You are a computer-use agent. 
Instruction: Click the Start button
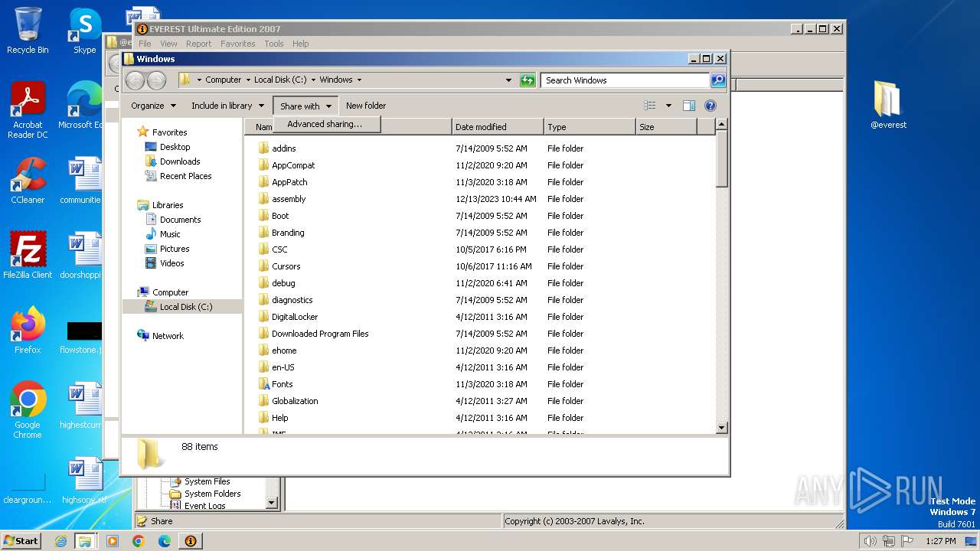(x=21, y=541)
